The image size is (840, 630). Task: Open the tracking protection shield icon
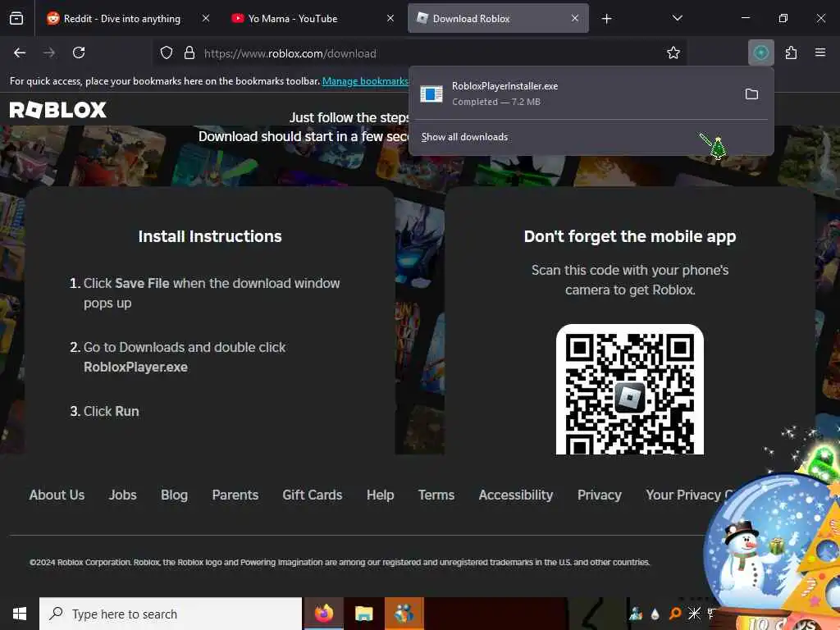click(x=167, y=53)
